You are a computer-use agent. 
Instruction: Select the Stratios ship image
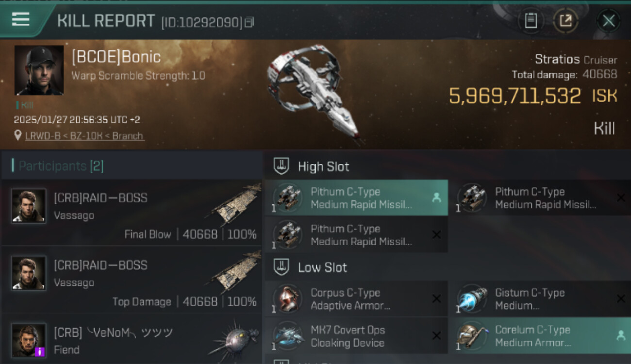pyautogui.click(x=313, y=92)
